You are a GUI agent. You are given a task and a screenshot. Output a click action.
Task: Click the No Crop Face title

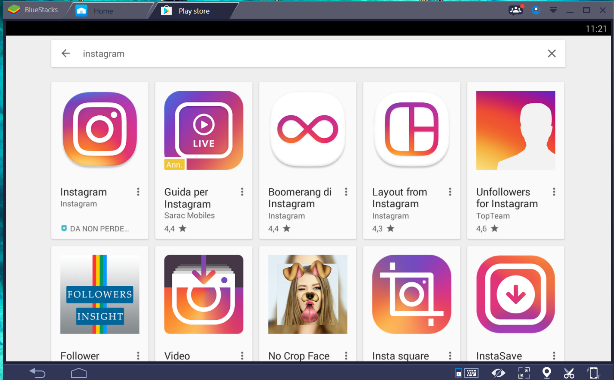[x=299, y=356]
